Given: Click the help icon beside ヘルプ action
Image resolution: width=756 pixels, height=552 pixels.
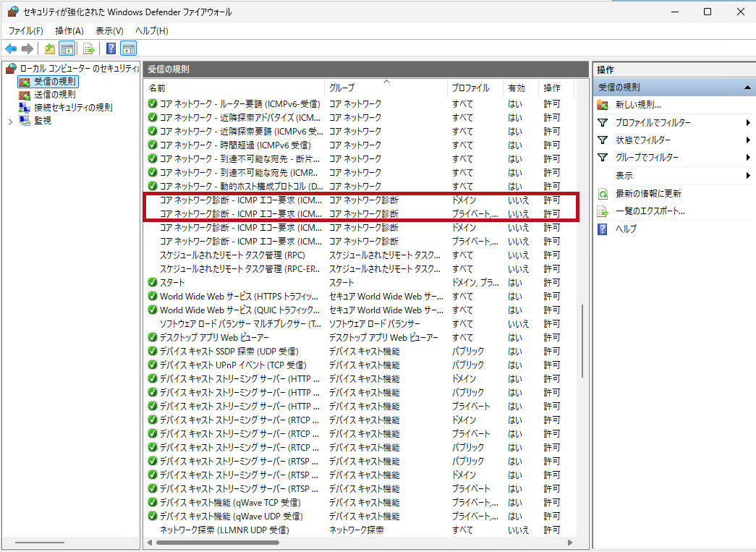Looking at the screenshot, I should point(603,229).
